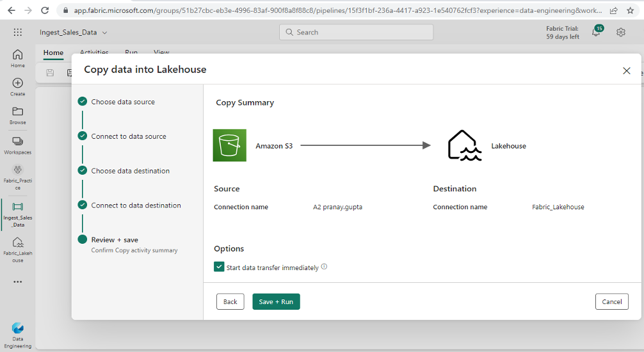Uncheck Start data transfer immediately

[219, 267]
